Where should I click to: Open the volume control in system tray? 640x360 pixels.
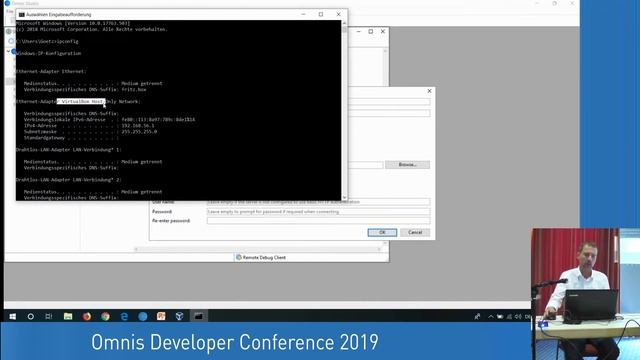[x=518, y=316]
